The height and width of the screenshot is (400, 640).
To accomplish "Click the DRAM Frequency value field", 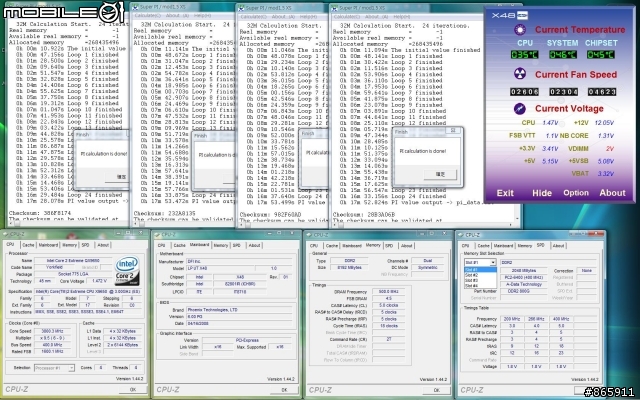I will (387, 292).
